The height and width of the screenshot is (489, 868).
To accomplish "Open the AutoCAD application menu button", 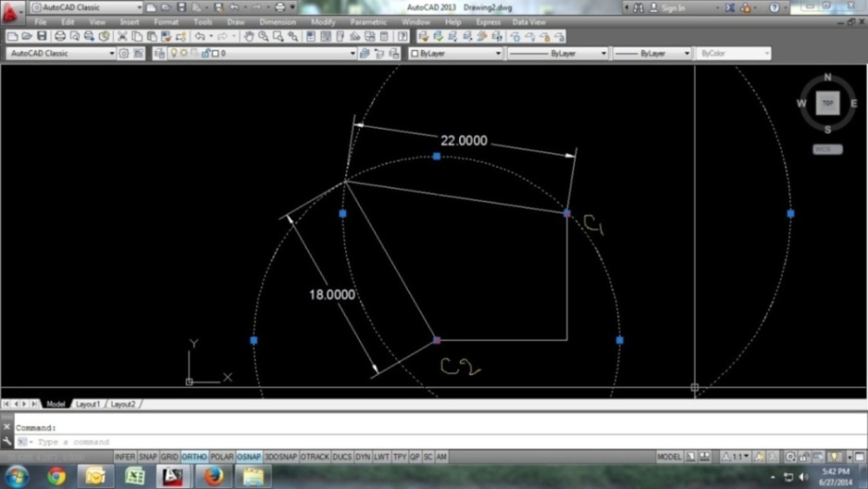I will coord(11,12).
